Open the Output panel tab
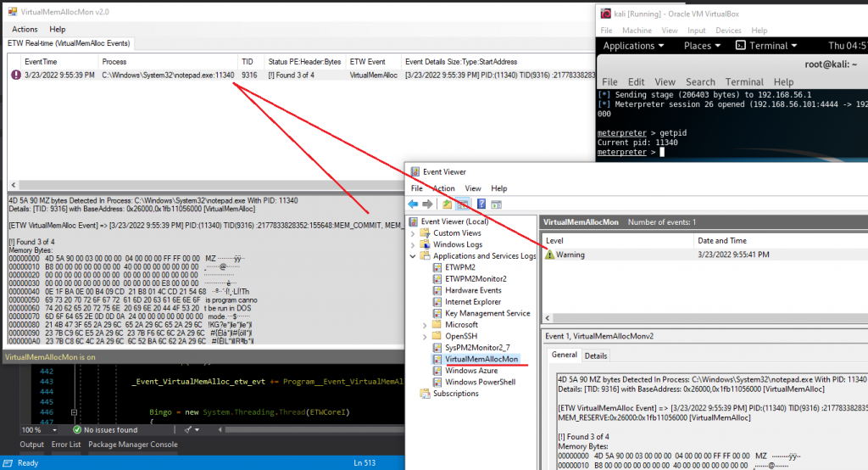868x470 pixels. point(31,445)
